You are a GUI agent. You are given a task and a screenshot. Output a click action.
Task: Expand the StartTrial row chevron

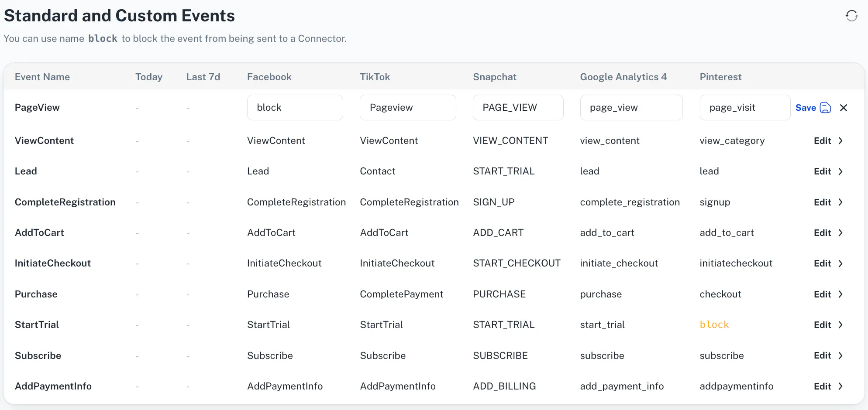(840, 325)
